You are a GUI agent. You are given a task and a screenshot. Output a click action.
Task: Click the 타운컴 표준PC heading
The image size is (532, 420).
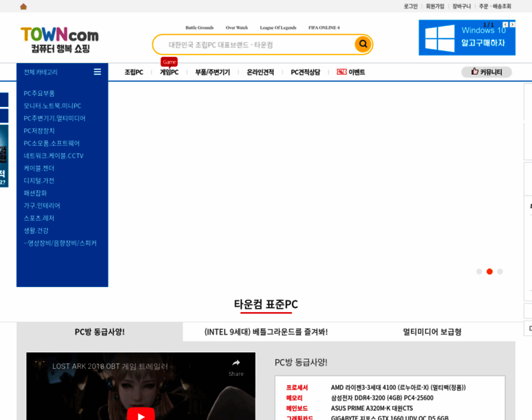tap(266, 304)
